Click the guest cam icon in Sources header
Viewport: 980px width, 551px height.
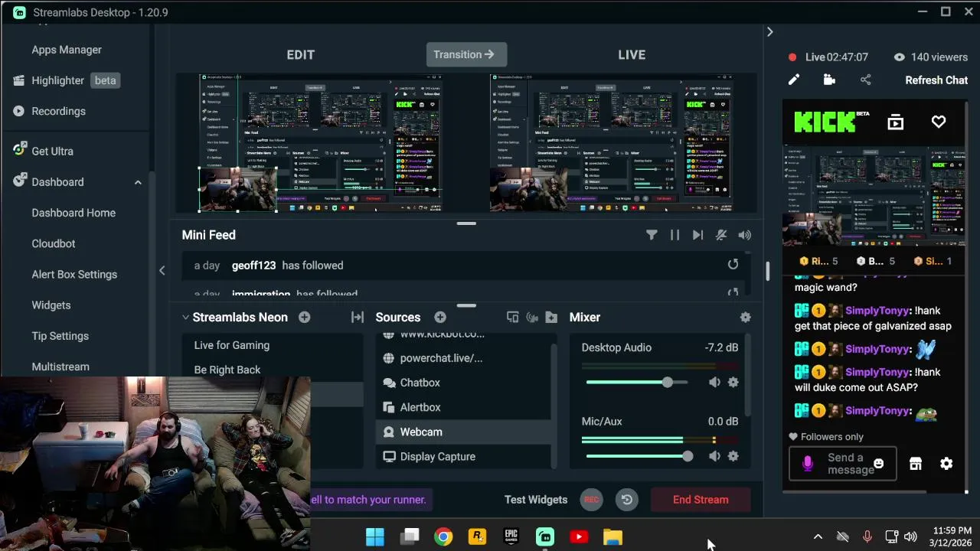tap(532, 317)
